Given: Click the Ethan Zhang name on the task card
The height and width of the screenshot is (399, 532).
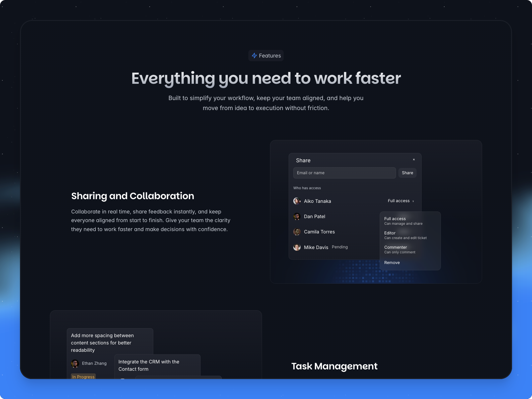Looking at the screenshot, I should click(94, 363).
